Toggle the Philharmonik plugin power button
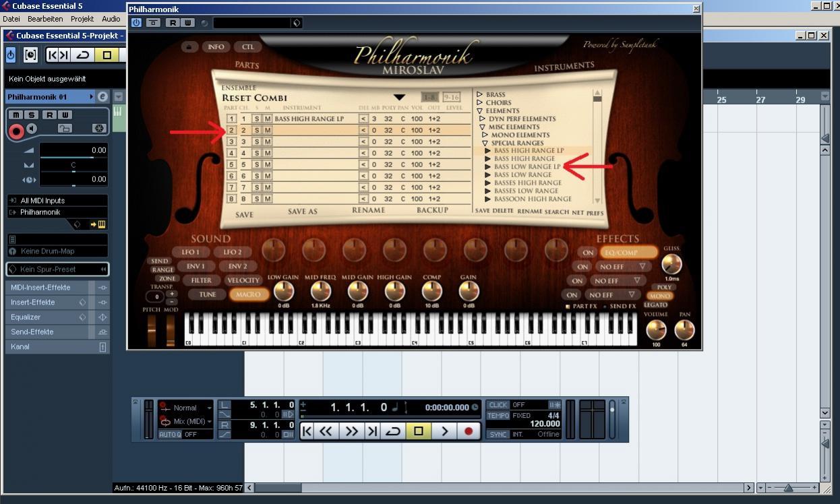Screen dimensions: 840x504 136,22
